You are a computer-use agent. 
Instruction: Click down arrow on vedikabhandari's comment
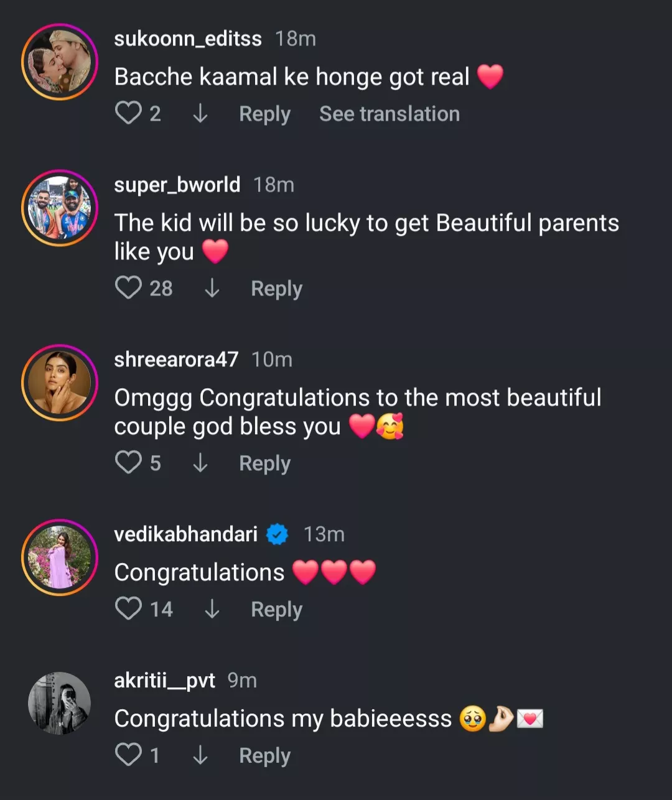(212, 608)
